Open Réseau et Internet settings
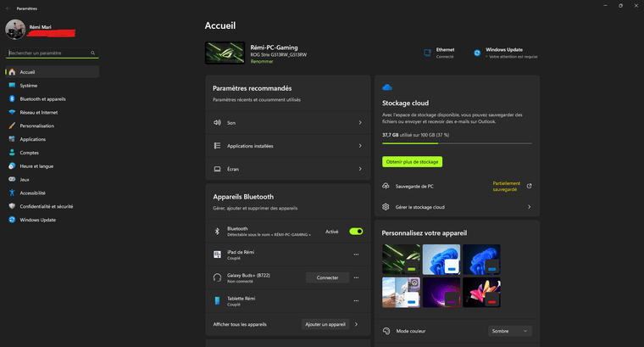This screenshot has width=644, height=347. [39, 112]
